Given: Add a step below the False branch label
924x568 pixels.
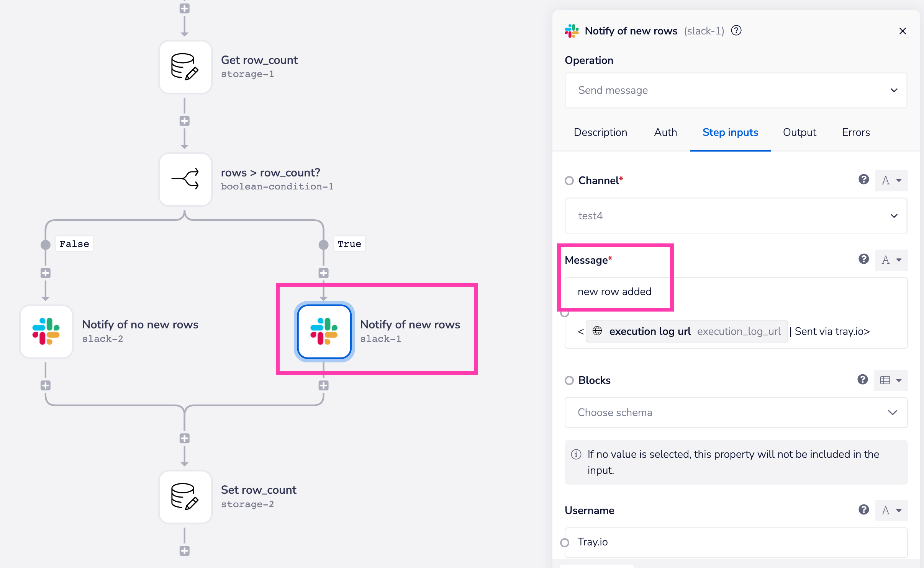Looking at the screenshot, I should (46, 273).
